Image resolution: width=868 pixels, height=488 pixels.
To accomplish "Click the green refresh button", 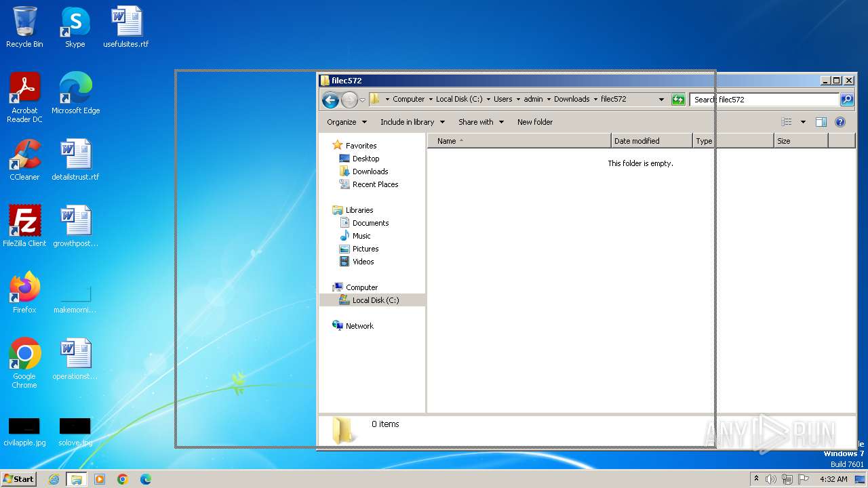I will point(678,99).
